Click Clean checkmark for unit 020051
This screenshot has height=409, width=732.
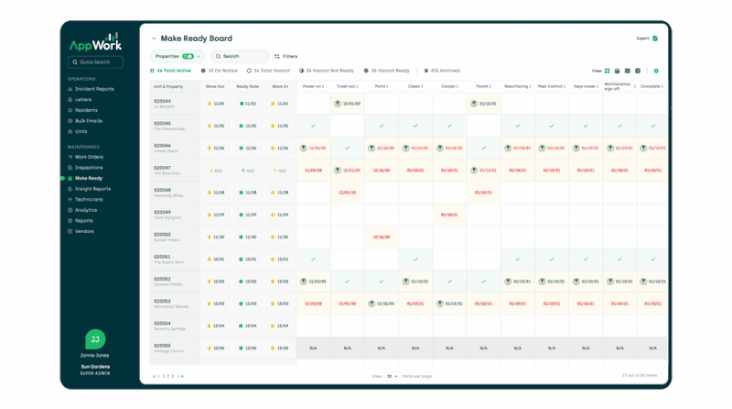point(415,259)
